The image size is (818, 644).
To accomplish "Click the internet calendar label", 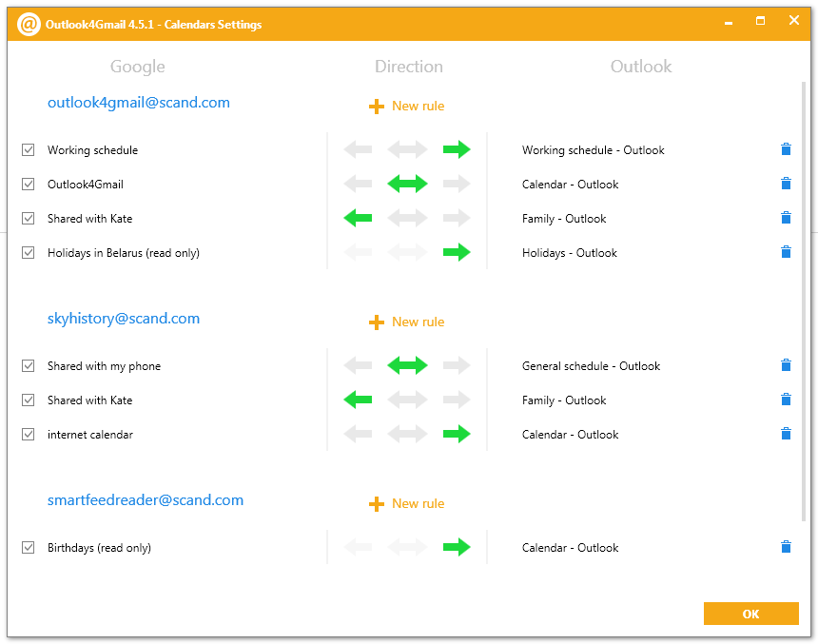I will (x=90, y=435).
